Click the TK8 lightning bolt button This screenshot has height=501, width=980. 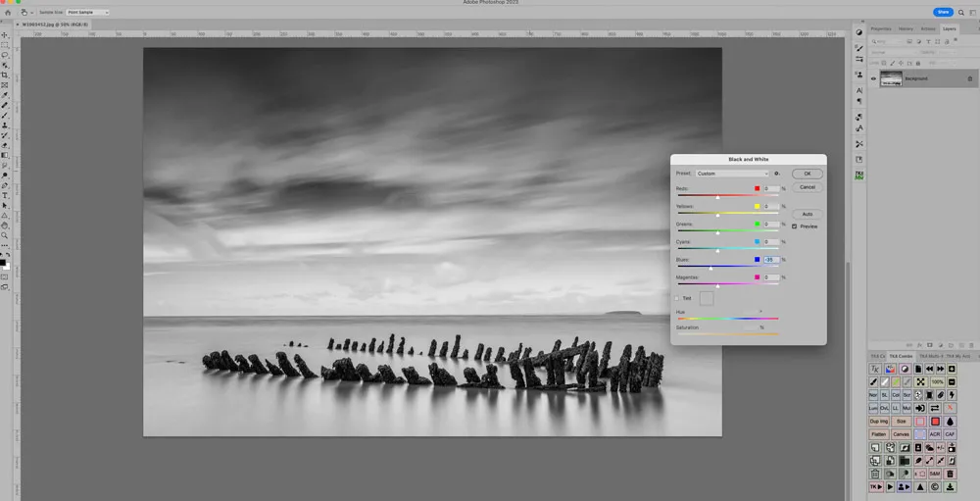click(x=952, y=395)
